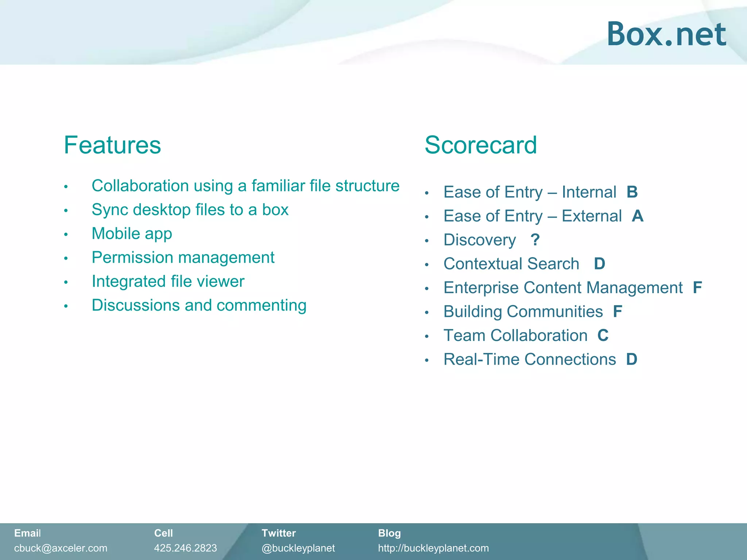This screenshot has width=747, height=560.
Task: Click the cbuck@axceler.com email address
Action: 61,548
